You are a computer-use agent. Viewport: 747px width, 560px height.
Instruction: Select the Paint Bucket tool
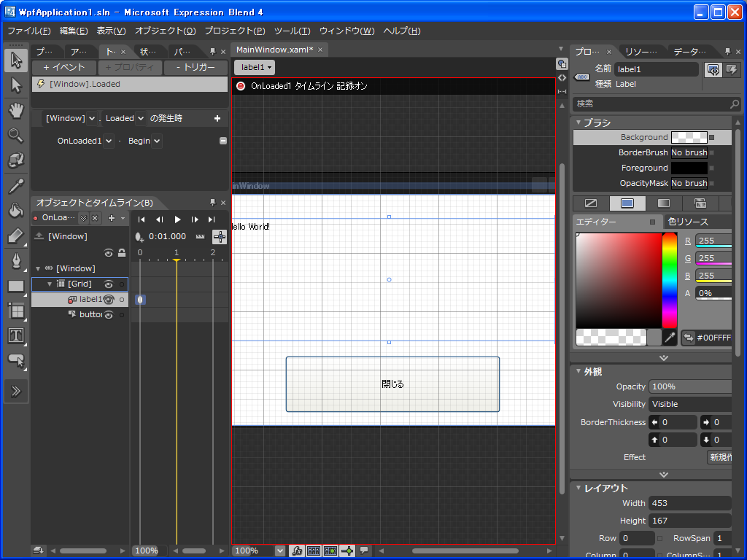(x=16, y=211)
